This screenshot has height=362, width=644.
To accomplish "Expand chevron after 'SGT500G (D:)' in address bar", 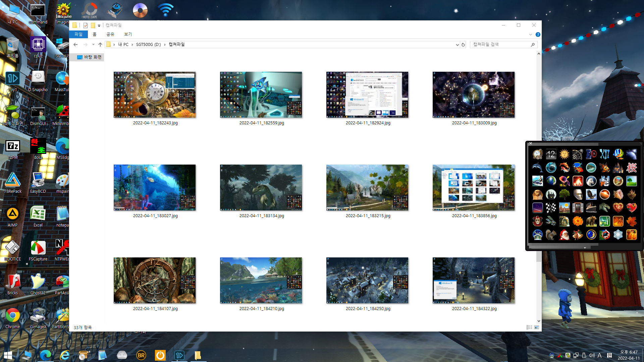I will 165,45.
